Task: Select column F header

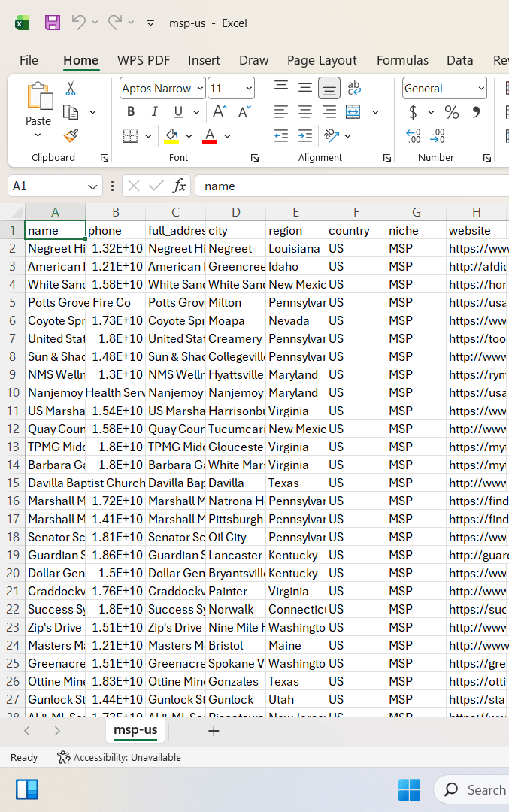Action: pyautogui.click(x=356, y=212)
